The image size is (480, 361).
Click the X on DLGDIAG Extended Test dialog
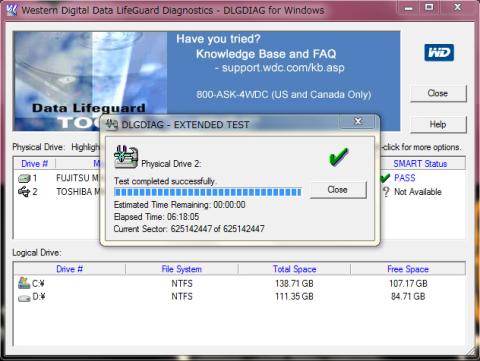point(358,121)
